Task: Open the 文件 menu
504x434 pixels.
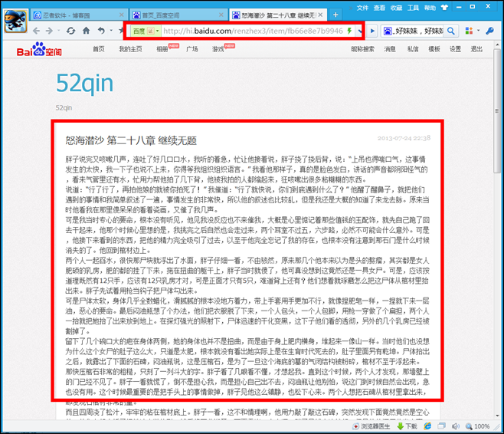Action: pyautogui.click(x=362, y=8)
